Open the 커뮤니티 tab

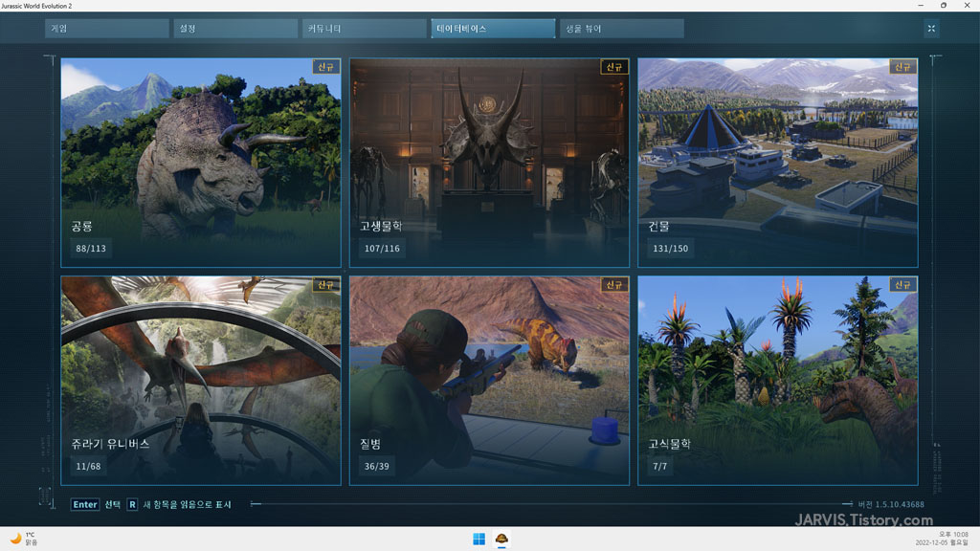pos(365,28)
